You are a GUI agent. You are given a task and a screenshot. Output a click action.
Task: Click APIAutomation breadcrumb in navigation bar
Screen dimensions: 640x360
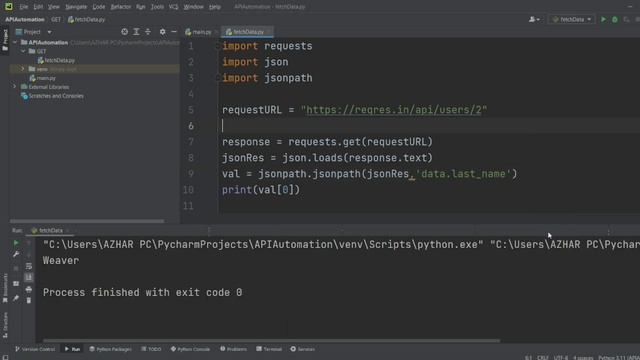[x=25, y=19]
